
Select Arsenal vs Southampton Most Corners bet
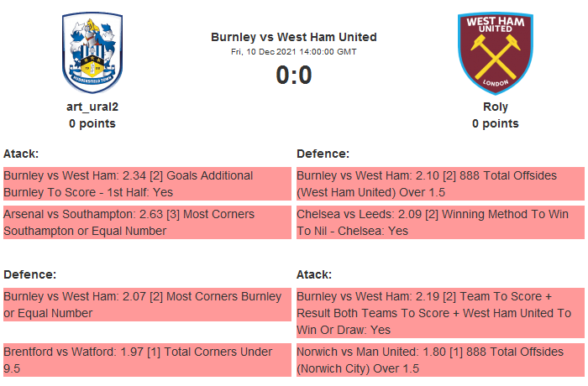[146, 223]
